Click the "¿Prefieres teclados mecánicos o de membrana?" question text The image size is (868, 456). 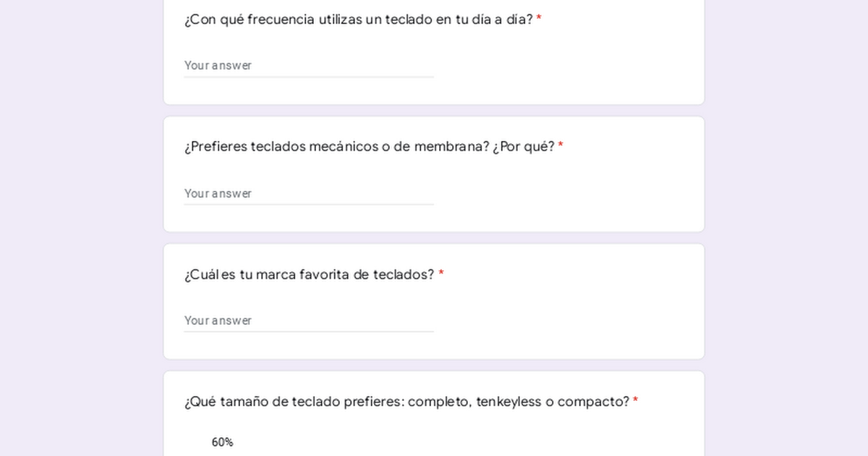click(369, 147)
